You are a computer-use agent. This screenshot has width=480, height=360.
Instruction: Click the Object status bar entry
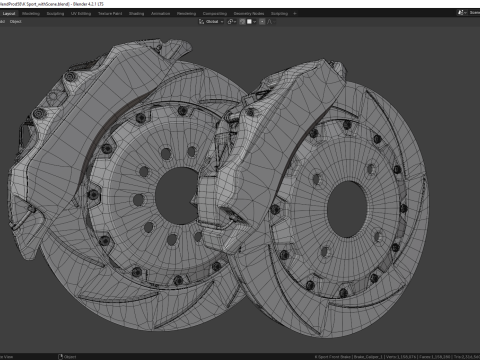67,357
